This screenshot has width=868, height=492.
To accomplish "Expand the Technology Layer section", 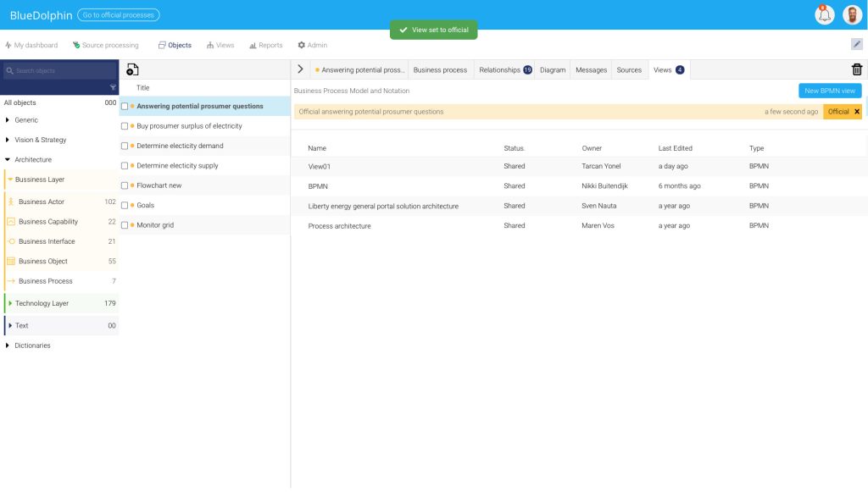I will tap(10, 303).
